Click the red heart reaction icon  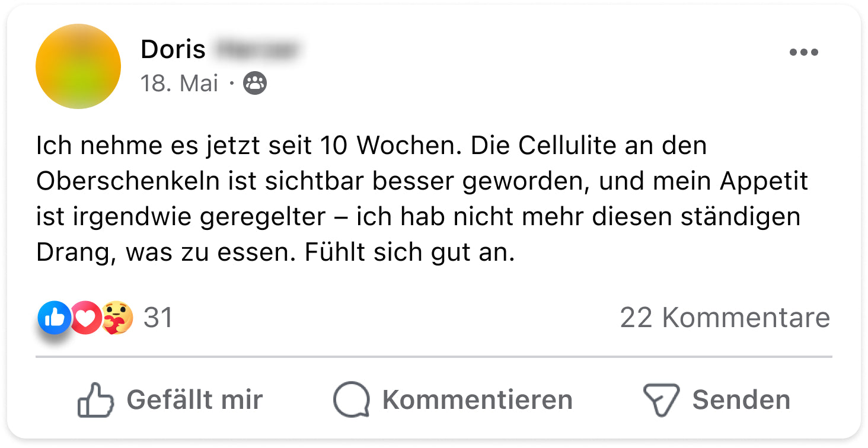87,318
